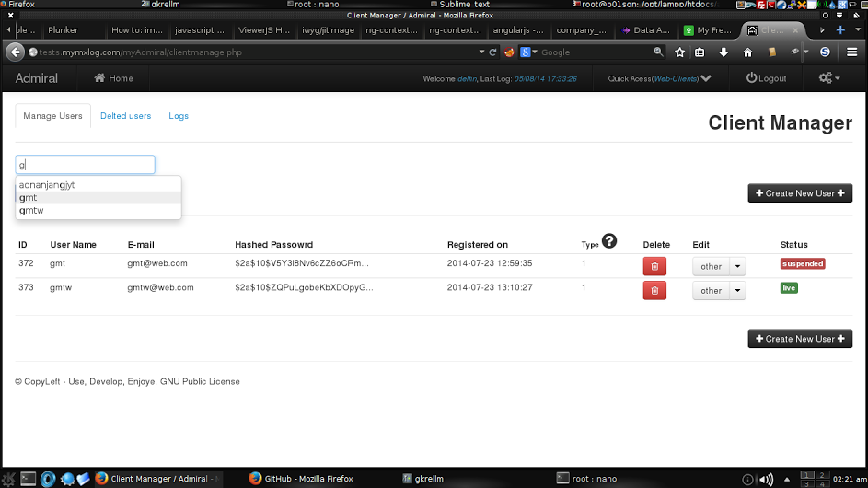Open the Type help question mark icon
The height and width of the screenshot is (488, 868).
609,241
